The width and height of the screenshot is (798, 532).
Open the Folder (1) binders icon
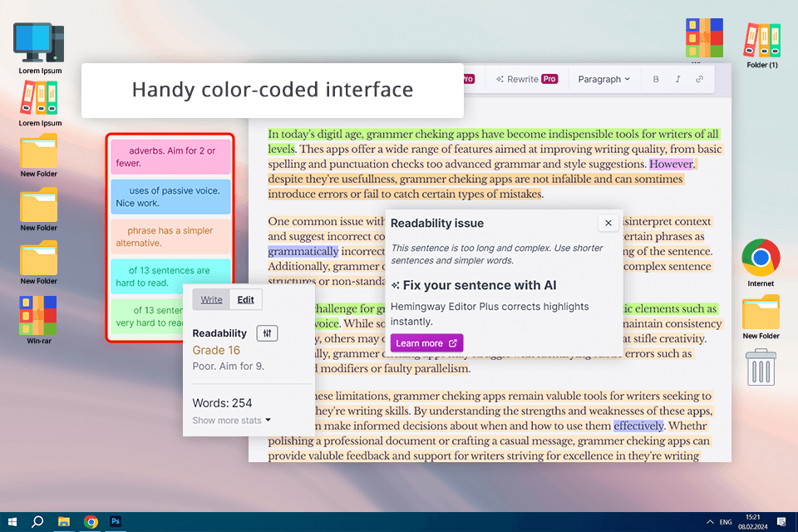(x=762, y=45)
